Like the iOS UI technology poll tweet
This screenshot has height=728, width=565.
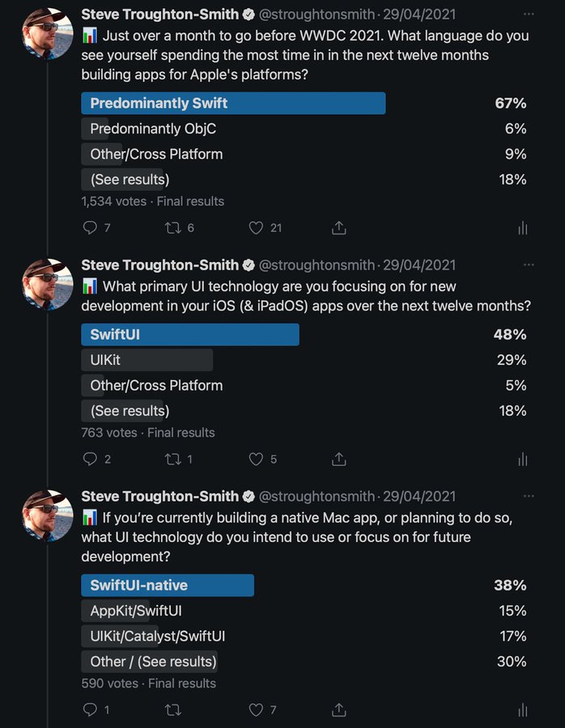pyautogui.click(x=257, y=459)
